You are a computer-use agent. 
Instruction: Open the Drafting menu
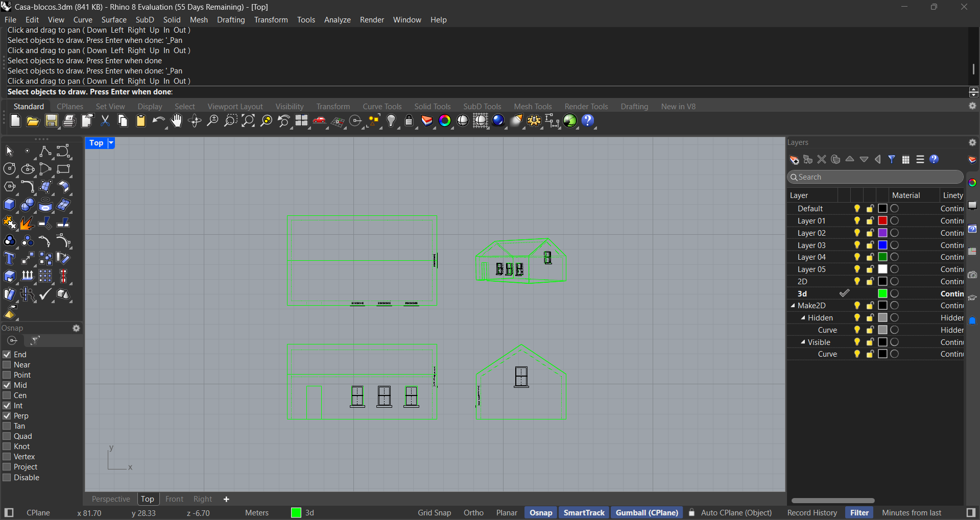(231, 19)
